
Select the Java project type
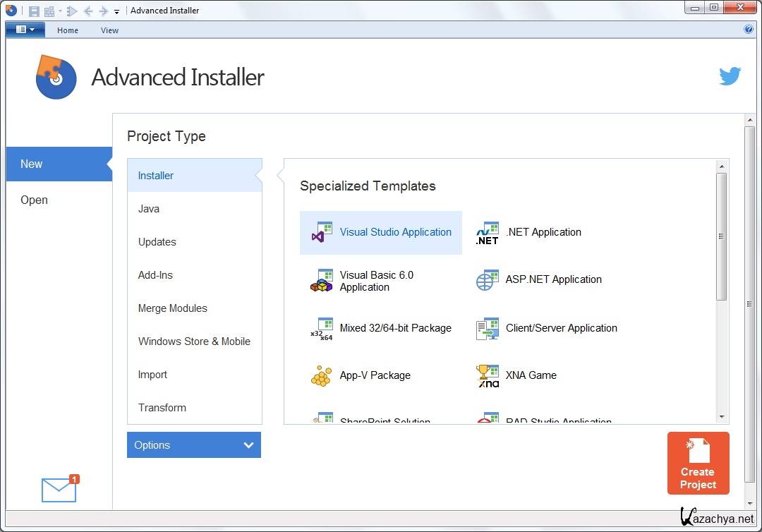coord(149,209)
